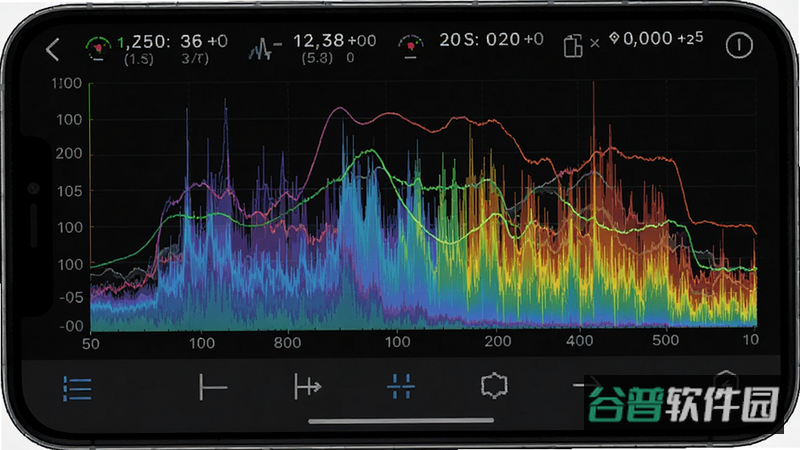Tap the 20S: 020 +0 readout

(491, 39)
